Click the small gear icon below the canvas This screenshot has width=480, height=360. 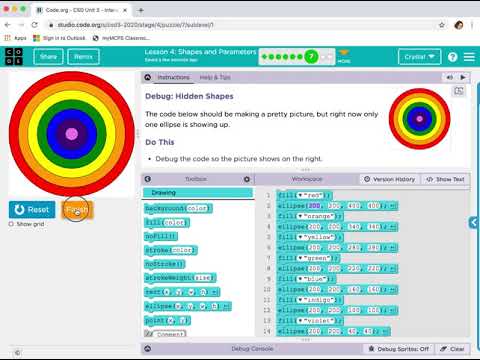(x=18, y=352)
